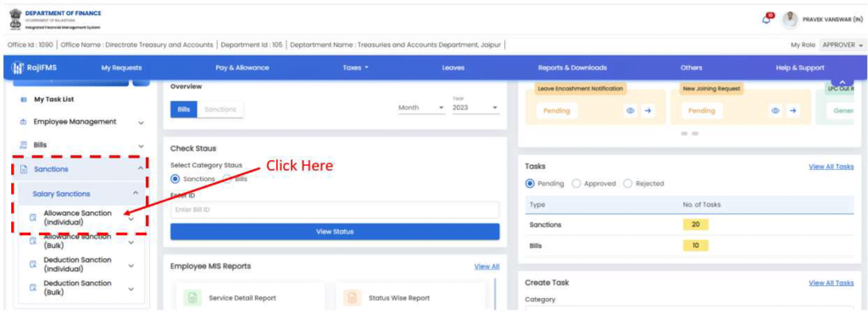
Task: Expand Employee Management chevron
Action: (x=141, y=123)
